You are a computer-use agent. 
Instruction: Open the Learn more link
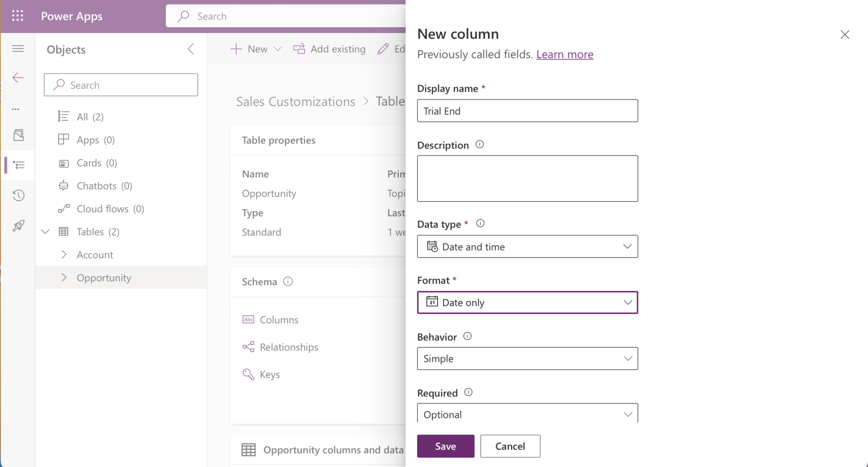point(564,54)
